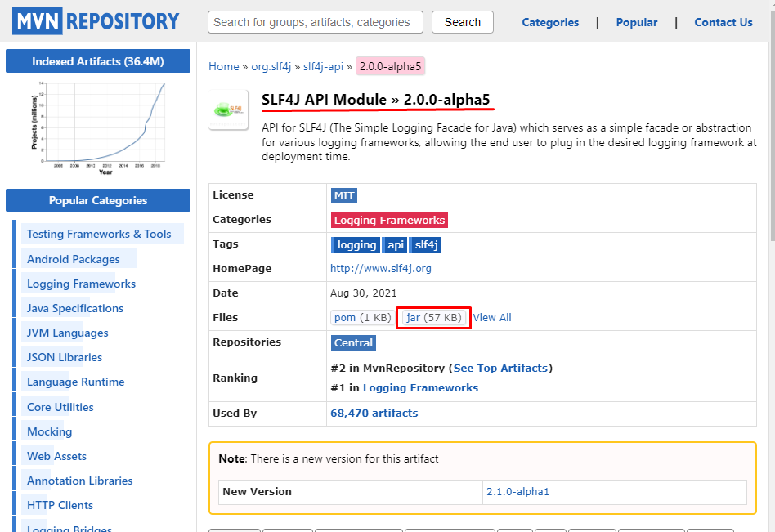Viewport: 775px width, 532px height.
Task: Click the 2.0.0-alpha5 breadcrumb badge
Action: click(x=390, y=66)
